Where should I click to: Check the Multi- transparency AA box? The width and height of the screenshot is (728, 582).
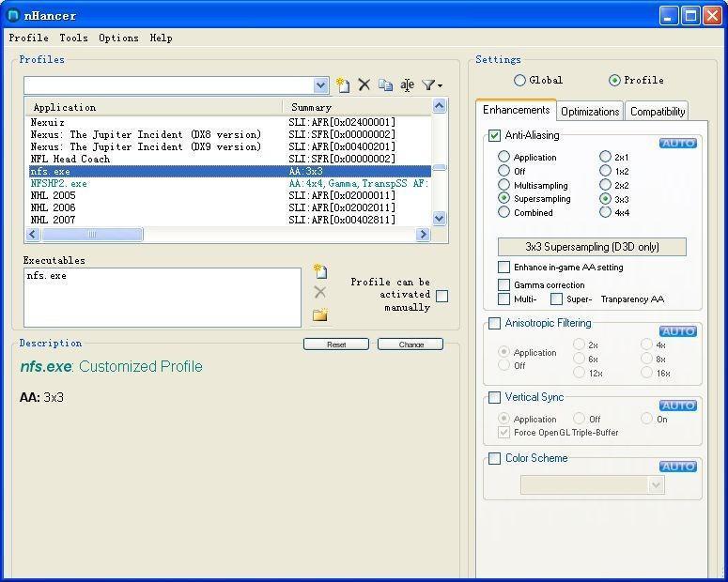503,299
